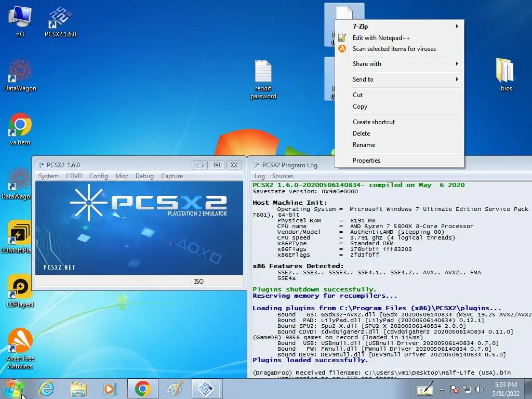This screenshot has width=532, height=399.
Task: Switch to Chrome in the taskbar
Action: 142,389
